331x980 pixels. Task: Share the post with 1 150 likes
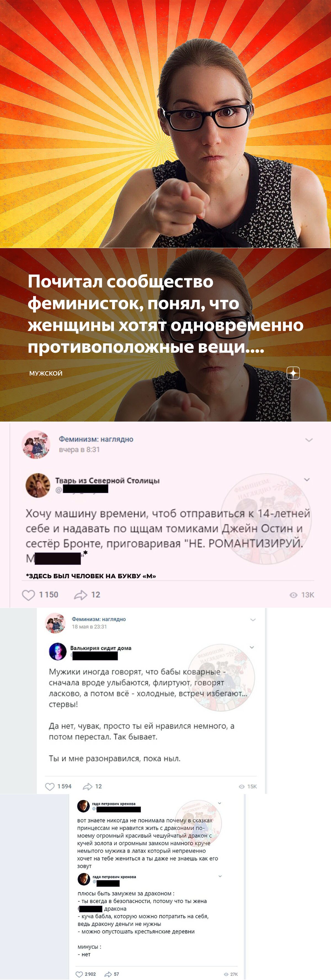pyautogui.click(x=80, y=594)
